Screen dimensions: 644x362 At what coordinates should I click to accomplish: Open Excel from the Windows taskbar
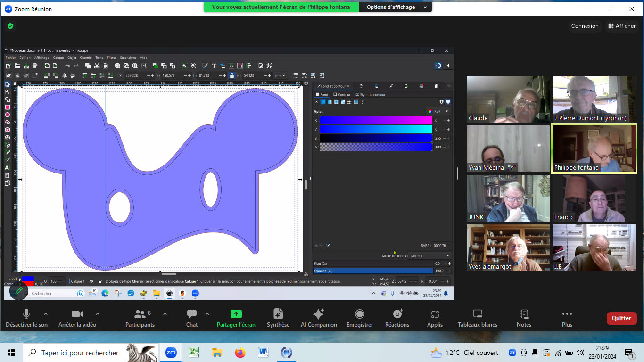tap(194, 353)
